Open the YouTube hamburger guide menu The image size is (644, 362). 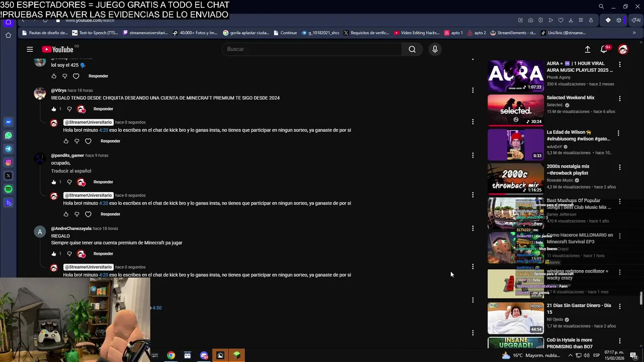30,49
